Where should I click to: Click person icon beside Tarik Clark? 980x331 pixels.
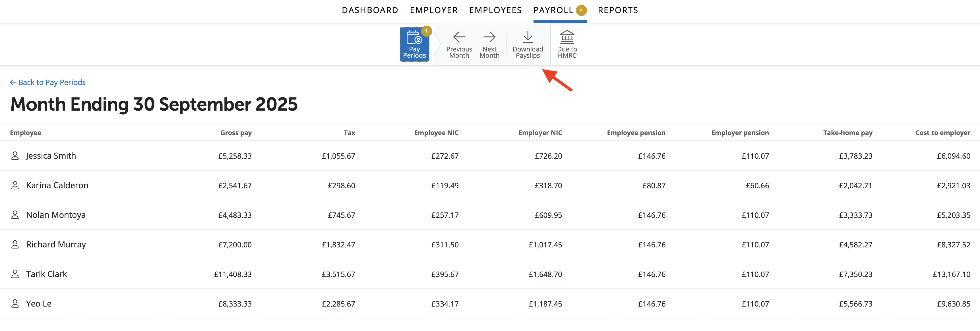[15, 274]
